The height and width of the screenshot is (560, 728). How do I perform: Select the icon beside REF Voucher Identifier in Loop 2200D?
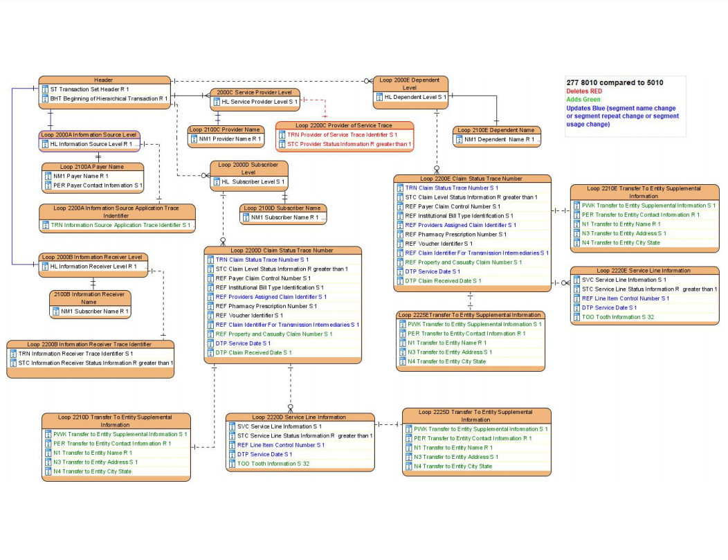point(210,315)
